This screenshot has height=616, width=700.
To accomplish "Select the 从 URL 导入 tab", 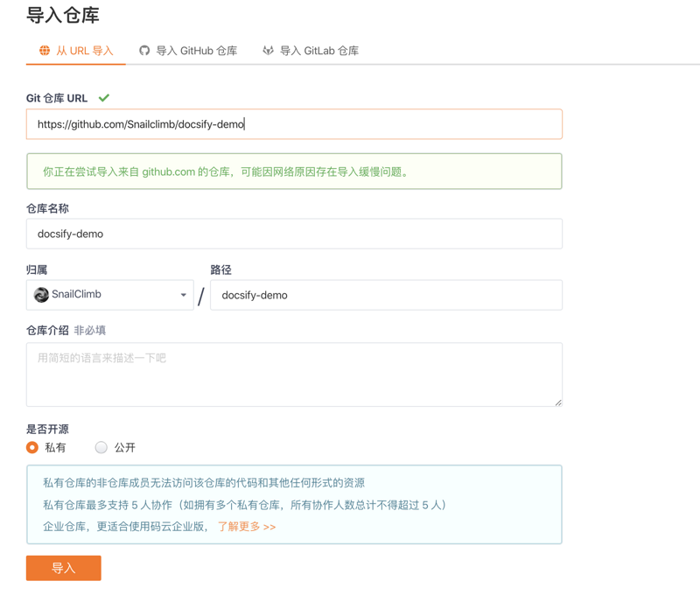I will tap(76, 51).
